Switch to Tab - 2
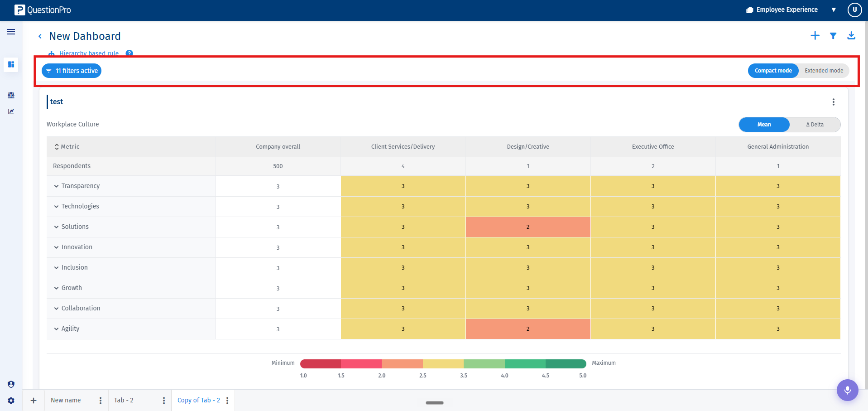 (x=124, y=401)
